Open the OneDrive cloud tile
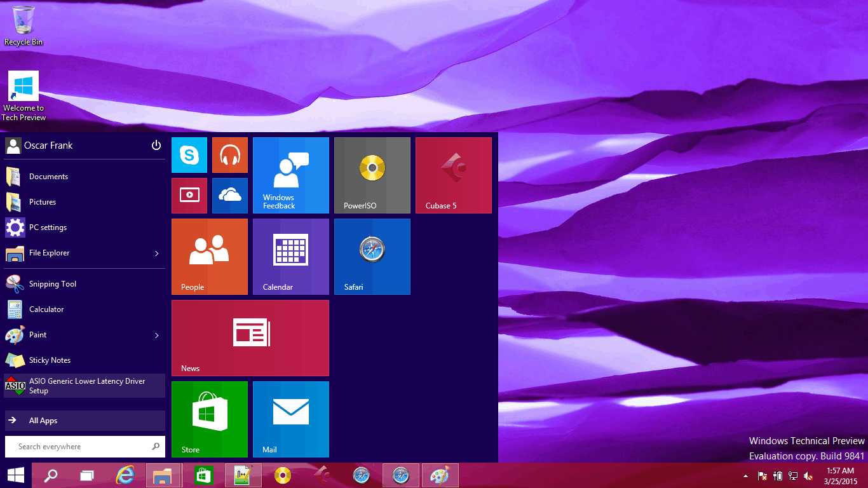This screenshot has height=488, width=868. [230, 196]
